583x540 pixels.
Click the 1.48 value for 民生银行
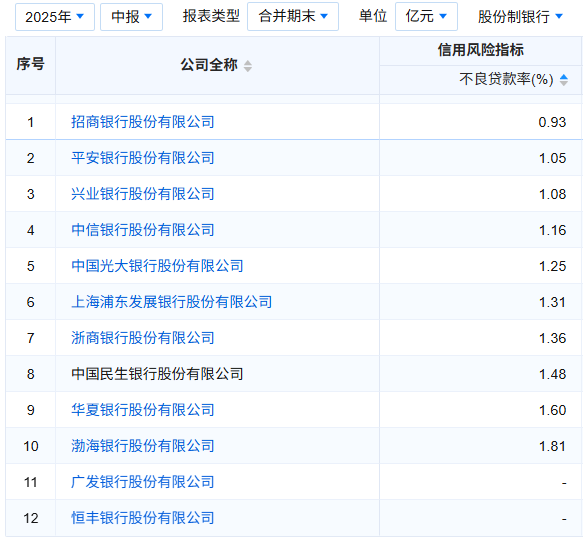[x=553, y=374]
